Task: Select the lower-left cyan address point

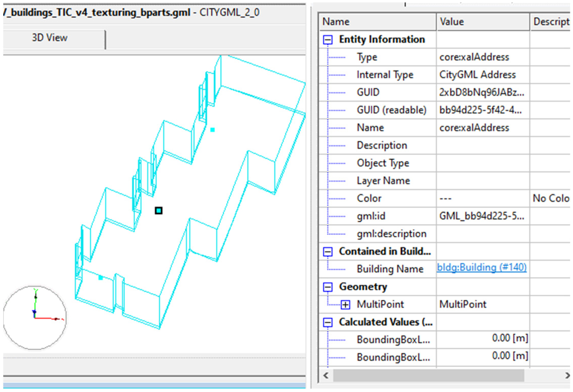Action: click(x=100, y=278)
